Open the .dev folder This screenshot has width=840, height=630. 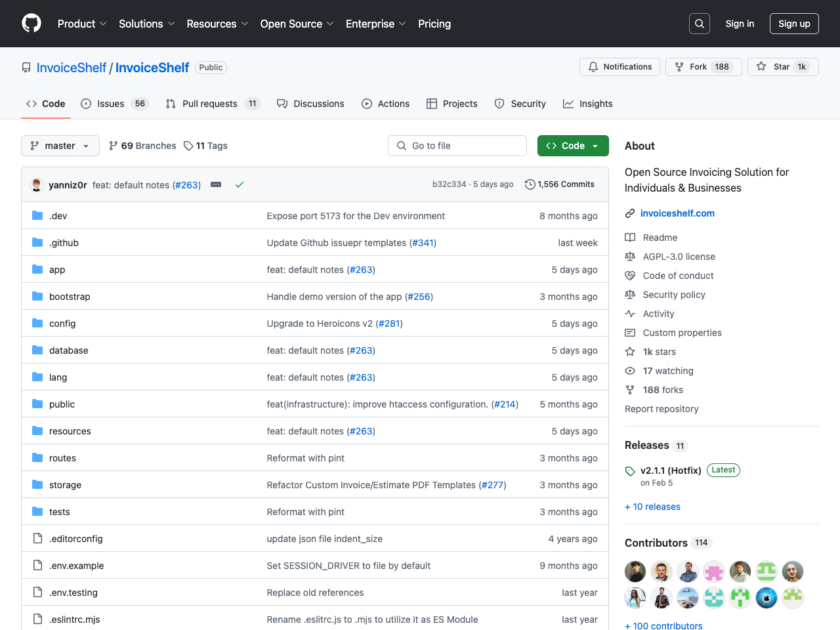point(58,216)
